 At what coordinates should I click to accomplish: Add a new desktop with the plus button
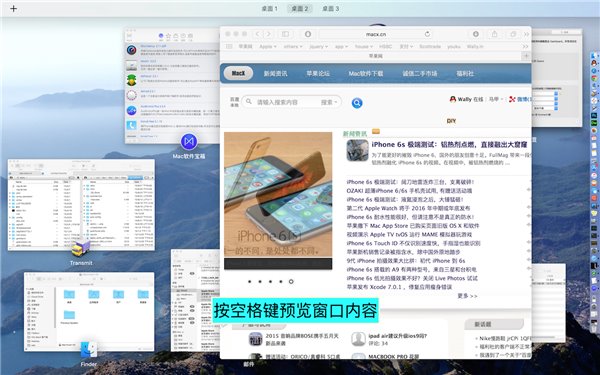[13, 8]
